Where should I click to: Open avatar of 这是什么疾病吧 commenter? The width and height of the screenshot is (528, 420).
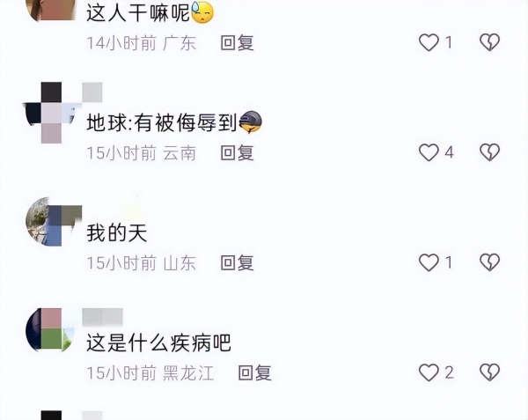pyautogui.click(x=50, y=330)
